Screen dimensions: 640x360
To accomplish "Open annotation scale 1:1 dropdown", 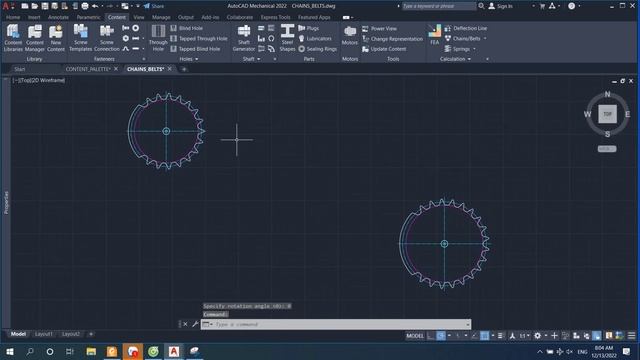I will coord(524,336).
